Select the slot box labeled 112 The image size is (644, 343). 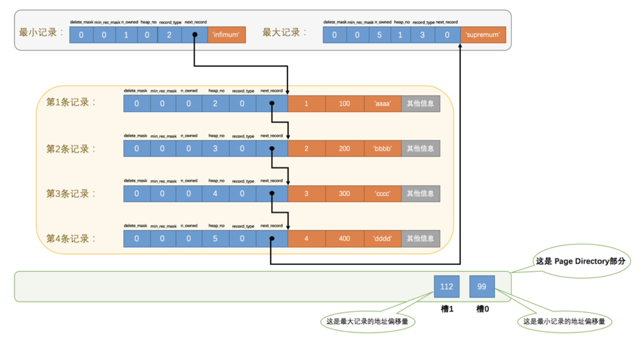[447, 286]
